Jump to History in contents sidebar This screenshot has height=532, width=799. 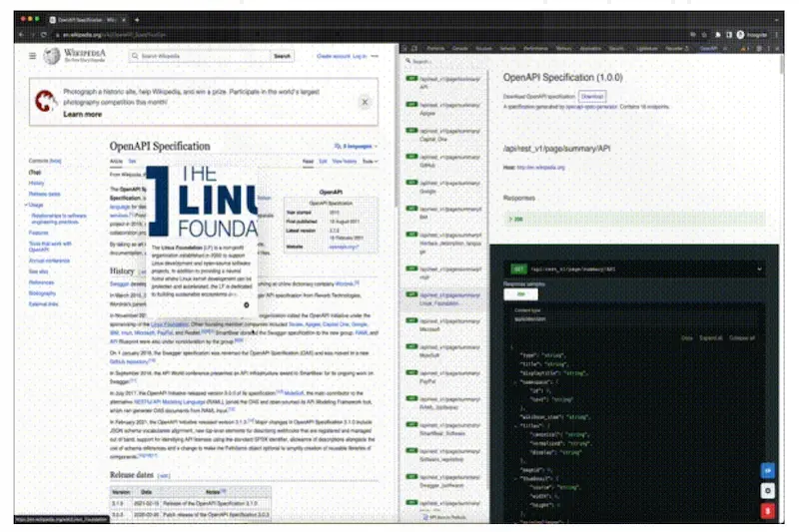tap(36, 183)
